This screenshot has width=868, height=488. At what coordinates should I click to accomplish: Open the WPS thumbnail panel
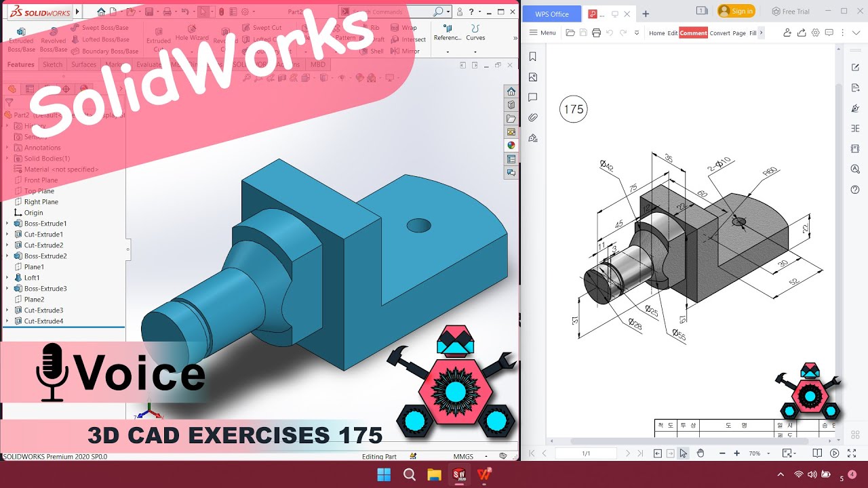533,77
